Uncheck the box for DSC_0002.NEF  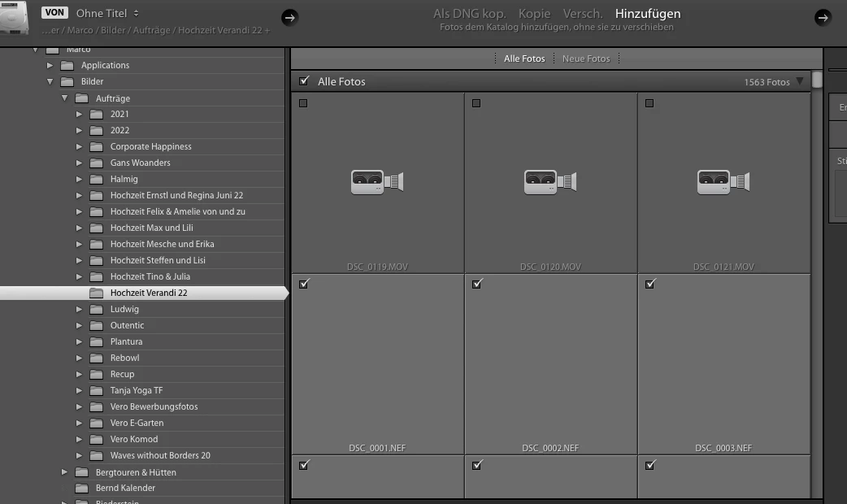pyautogui.click(x=476, y=284)
